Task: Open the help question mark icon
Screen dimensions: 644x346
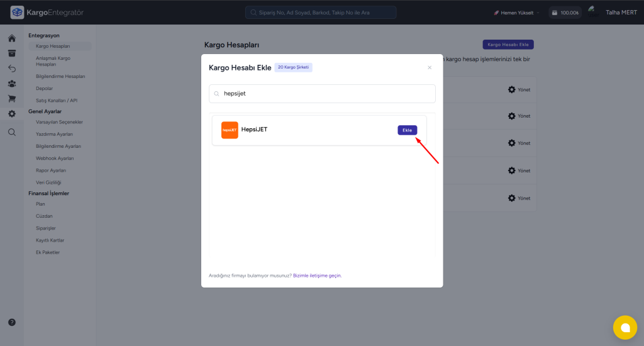Action: [12, 322]
